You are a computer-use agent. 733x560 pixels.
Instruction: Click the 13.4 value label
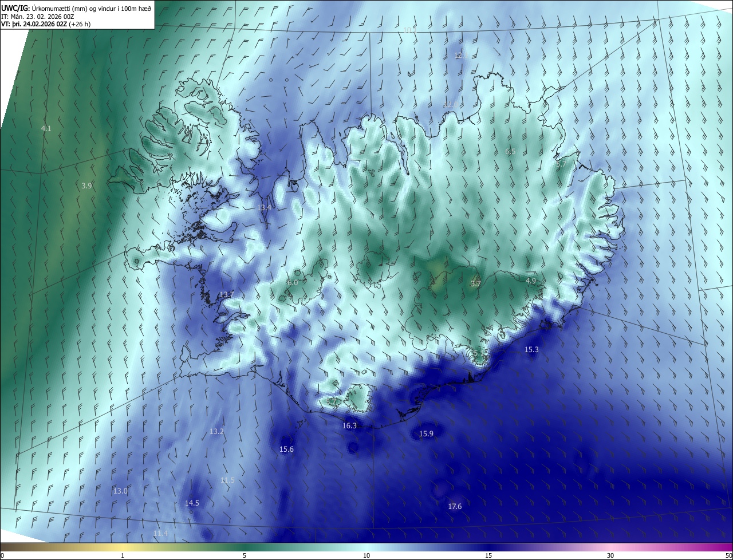pos(264,207)
